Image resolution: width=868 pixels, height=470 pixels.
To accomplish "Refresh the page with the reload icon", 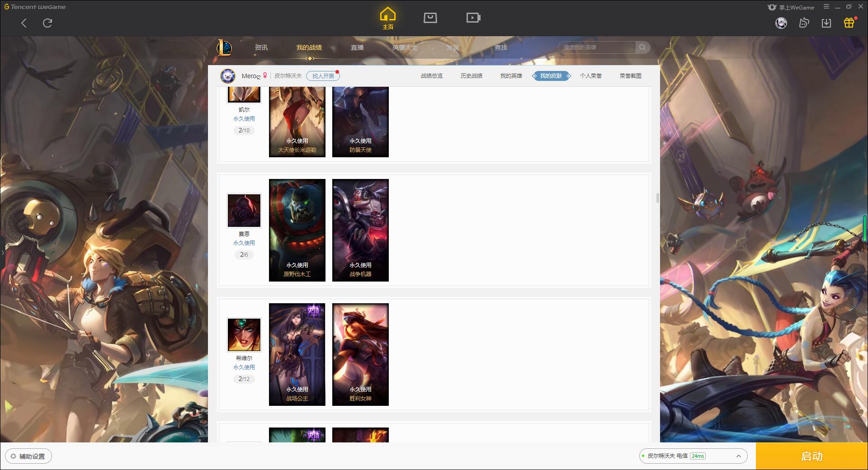I will pyautogui.click(x=47, y=23).
